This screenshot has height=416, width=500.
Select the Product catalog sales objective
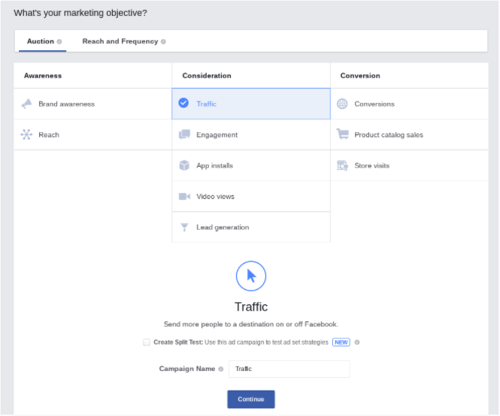[409, 135]
